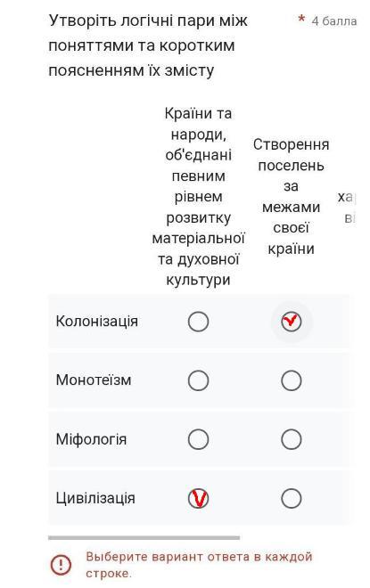
Task: Click 'Країни та народи' column header
Action: [198, 197]
